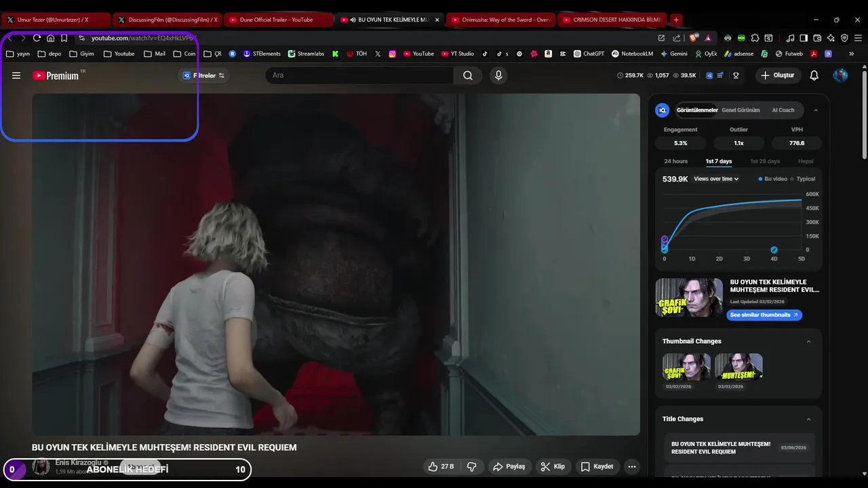The image size is (868, 488).
Task: Start voice search with microphone icon
Action: (x=498, y=75)
